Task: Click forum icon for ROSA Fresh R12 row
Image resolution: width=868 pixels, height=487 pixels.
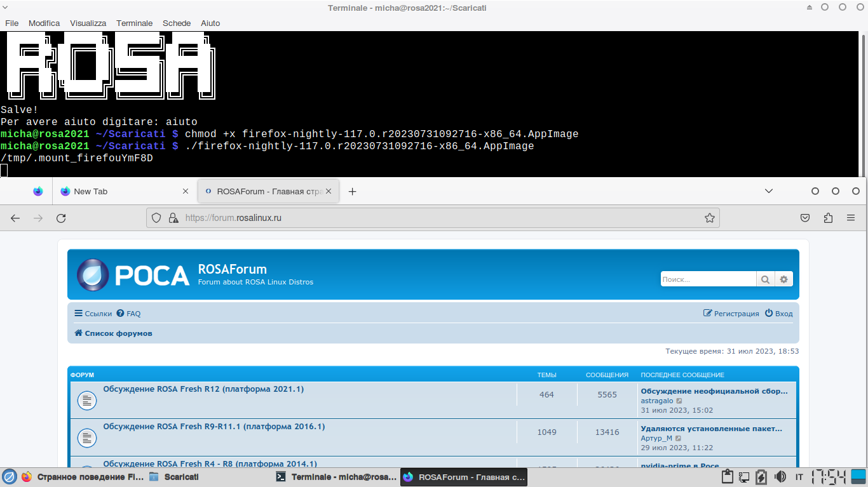Action: pyautogui.click(x=87, y=400)
